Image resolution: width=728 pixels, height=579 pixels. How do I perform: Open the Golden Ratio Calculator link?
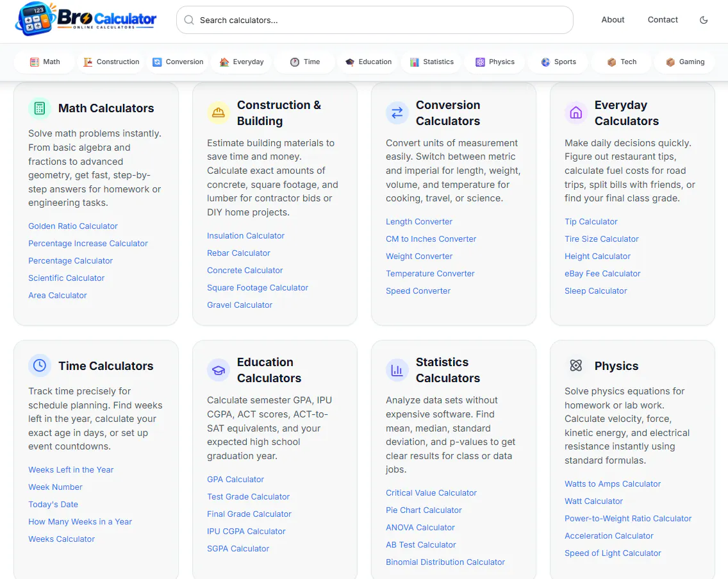coord(73,226)
